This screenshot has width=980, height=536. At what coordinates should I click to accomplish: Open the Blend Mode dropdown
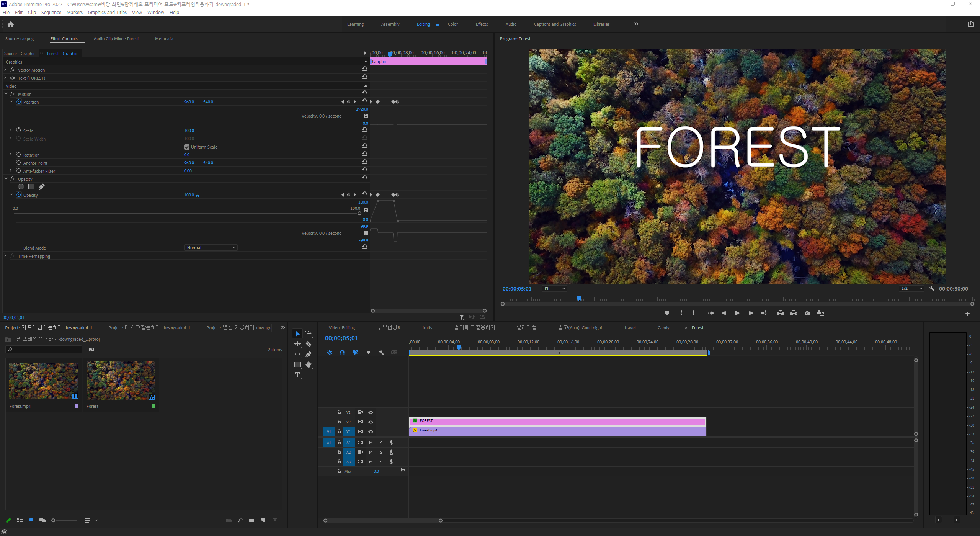(x=211, y=248)
